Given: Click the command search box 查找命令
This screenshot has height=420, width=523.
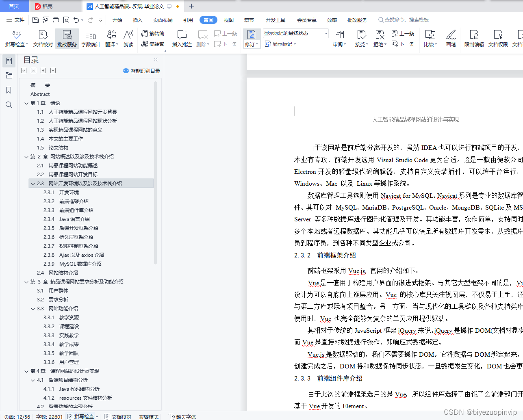Looking at the screenshot, I should [x=404, y=20].
